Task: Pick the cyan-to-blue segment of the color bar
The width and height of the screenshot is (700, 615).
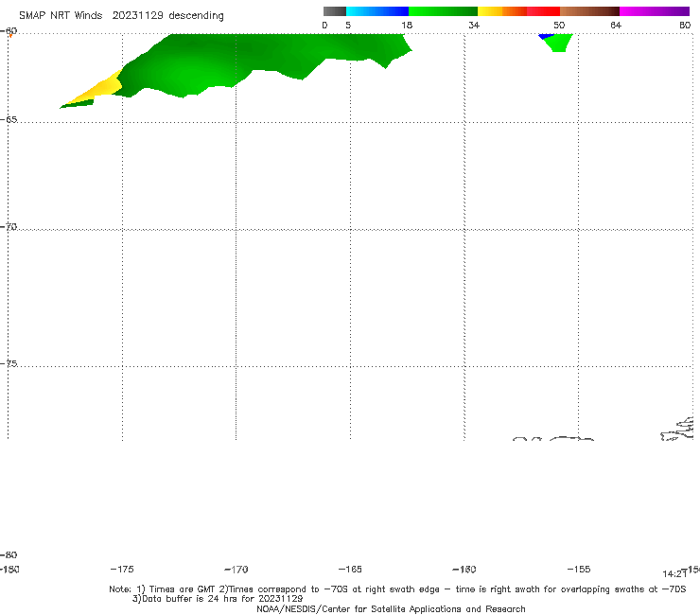Action: 377,11
